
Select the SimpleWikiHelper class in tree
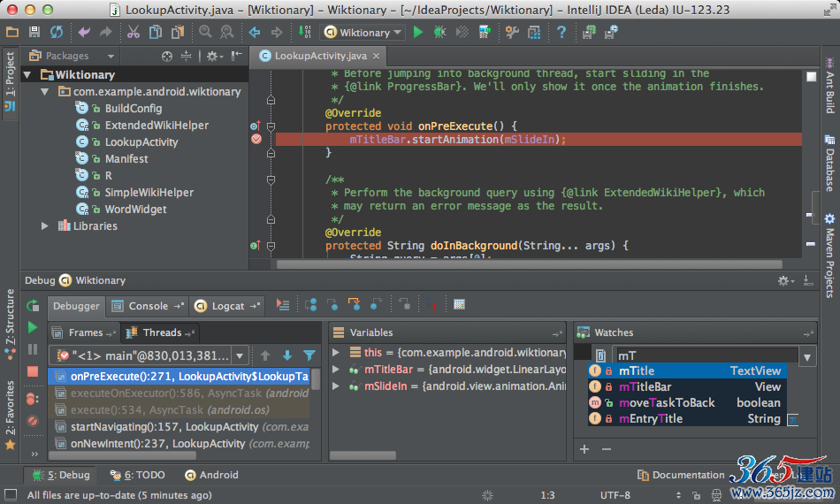coord(149,192)
